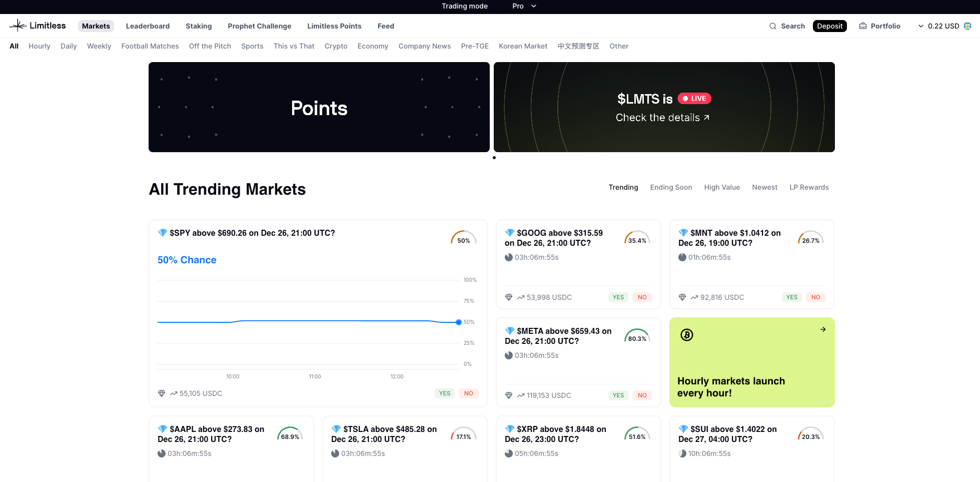
Task: Click the 80.3% gauge on $META market
Action: click(x=637, y=336)
